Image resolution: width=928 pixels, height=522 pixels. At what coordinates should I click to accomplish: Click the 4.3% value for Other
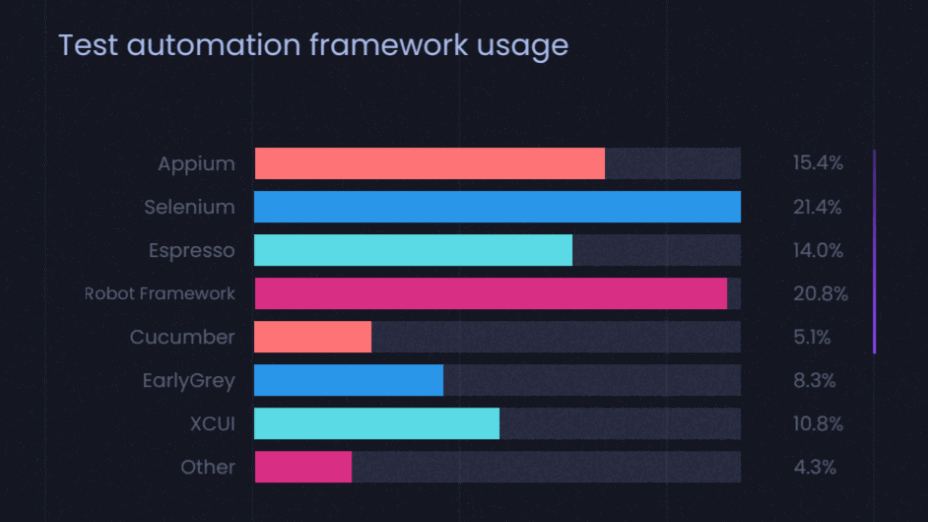tap(814, 467)
